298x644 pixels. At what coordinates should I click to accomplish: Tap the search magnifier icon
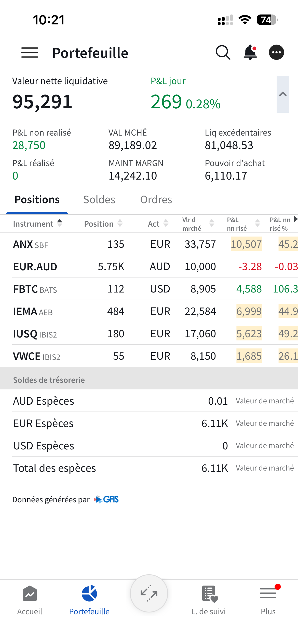pos(223,53)
